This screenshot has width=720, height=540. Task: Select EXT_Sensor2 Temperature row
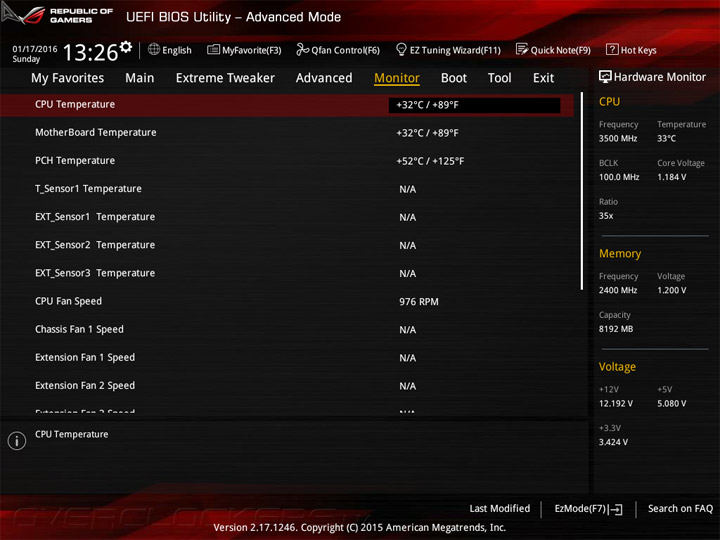(287, 245)
